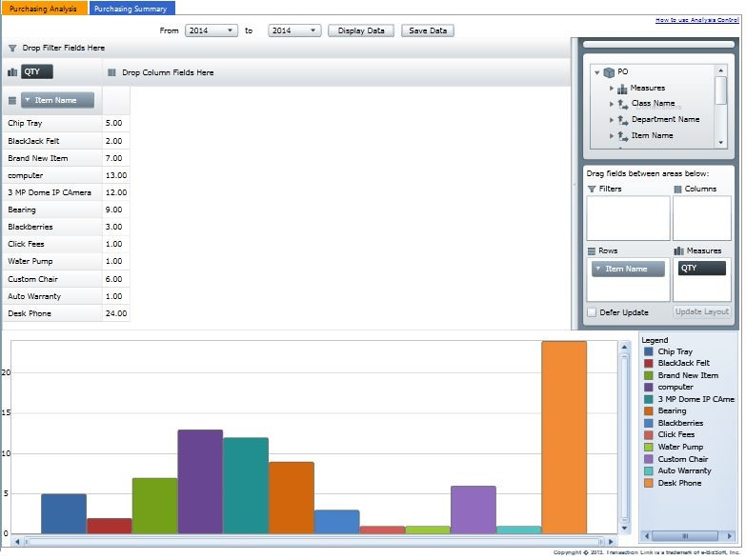This screenshot has width=746, height=560.
Task: Click the Update Layout button
Action: coord(702,311)
